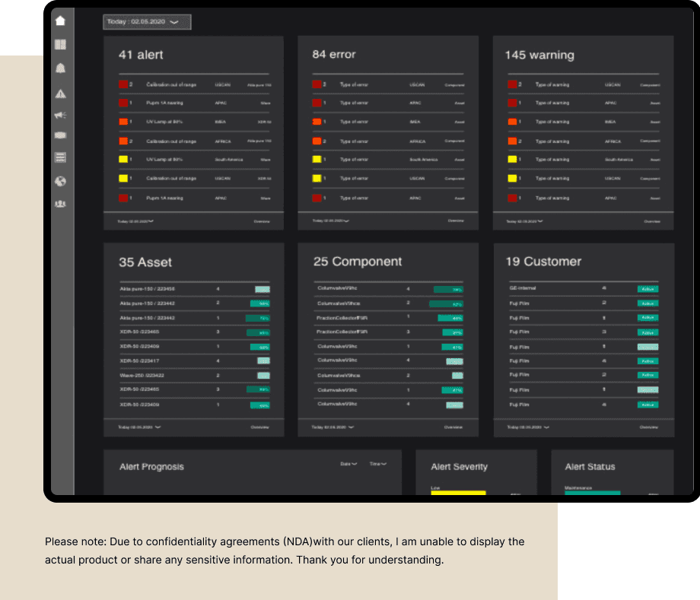Screen dimensions: 700x600
Task: Click the orange swatch on the Calibration AFRICA alert
Action: [123, 141]
